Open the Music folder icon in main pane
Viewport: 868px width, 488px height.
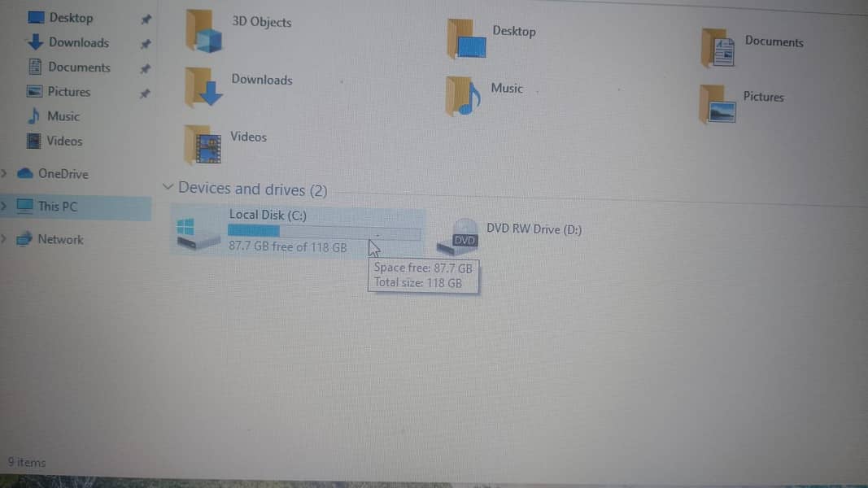click(463, 96)
